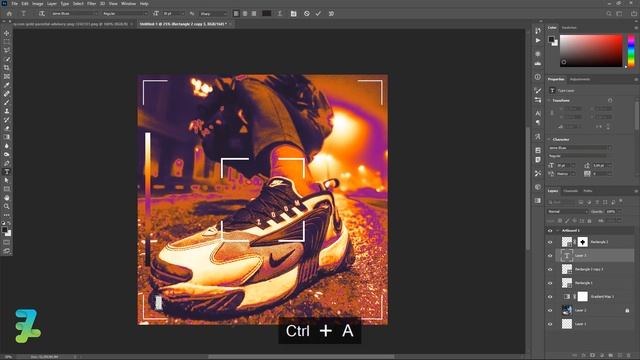This screenshot has height=360, width=640.
Task: Open the Actions panel play icon
Action: (538, 40)
